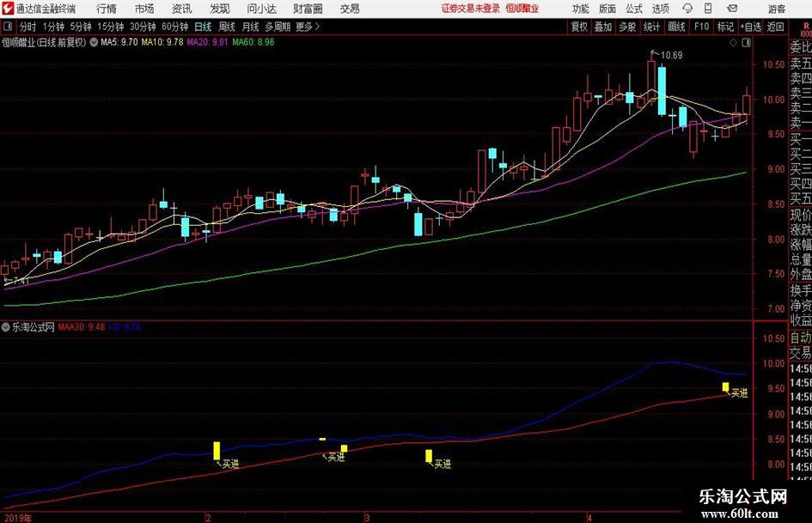
Task: Switch to 5分钟 period
Action: (x=80, y=27)
